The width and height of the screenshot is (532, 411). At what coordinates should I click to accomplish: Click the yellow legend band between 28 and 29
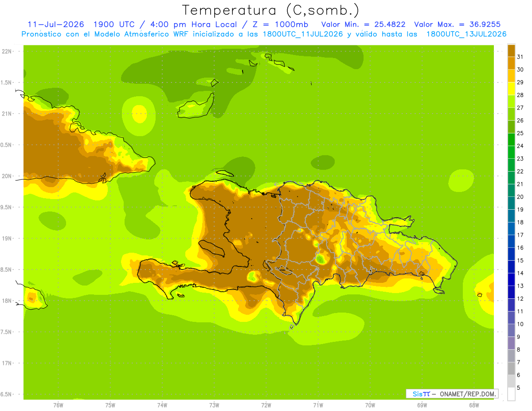point(511,88)
